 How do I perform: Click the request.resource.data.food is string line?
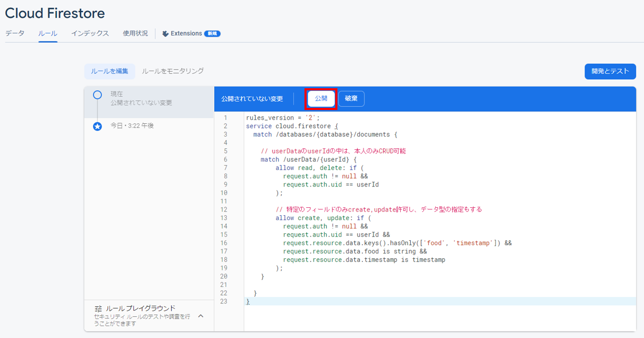(354, 251)
